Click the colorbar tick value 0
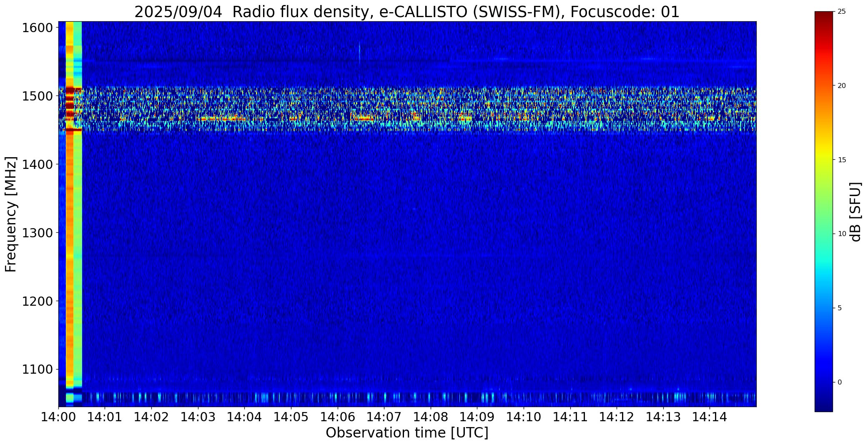The width and height of the screenshot is (868, 445). (x=840, y=382)
